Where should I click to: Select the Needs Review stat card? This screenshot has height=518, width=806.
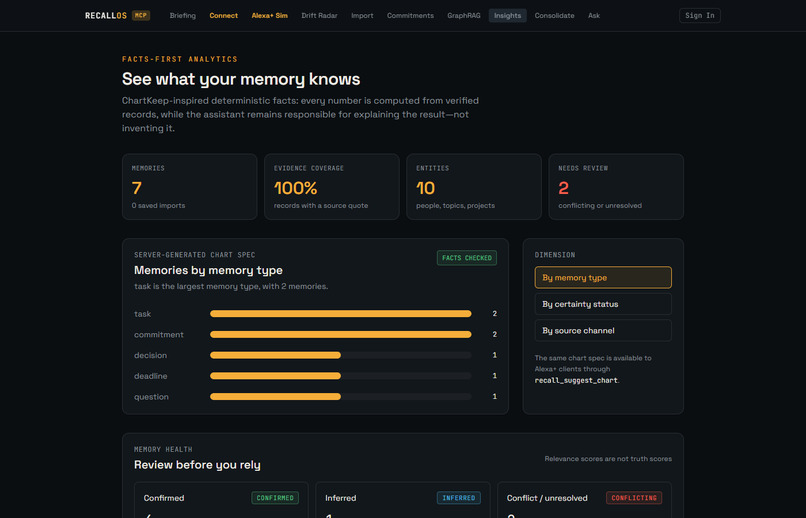[x=616, y=187]
